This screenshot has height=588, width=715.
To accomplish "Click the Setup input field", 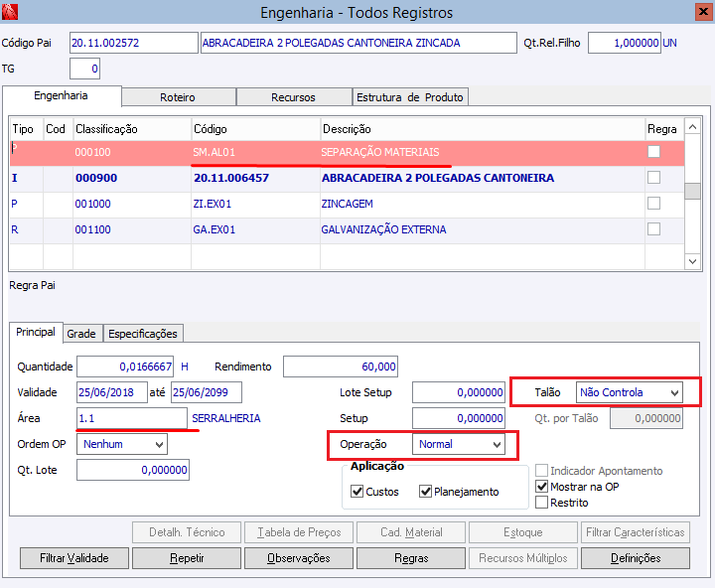I will pyautogui.click(x=459, y=418).
